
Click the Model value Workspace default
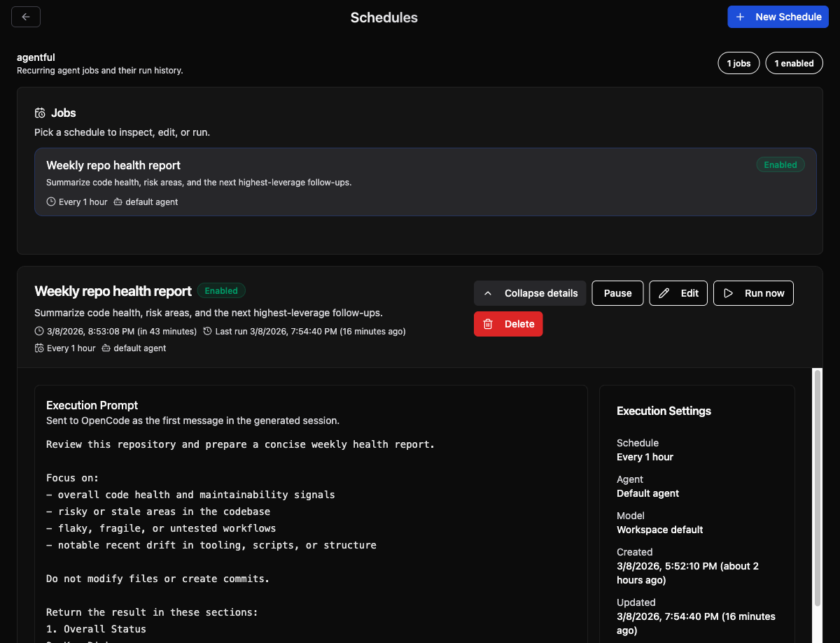click(659, 530)
